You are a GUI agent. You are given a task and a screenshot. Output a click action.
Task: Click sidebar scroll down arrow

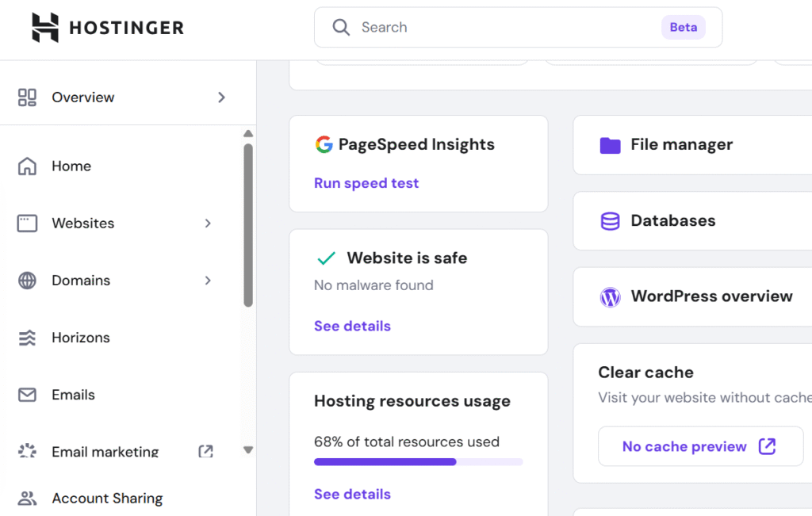coord(248,449)
